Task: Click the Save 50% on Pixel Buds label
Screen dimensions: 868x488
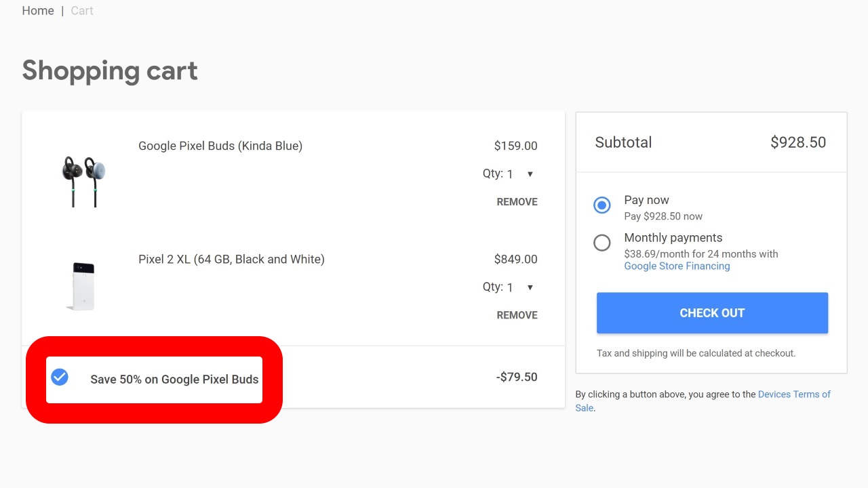Action: [174, 380]
